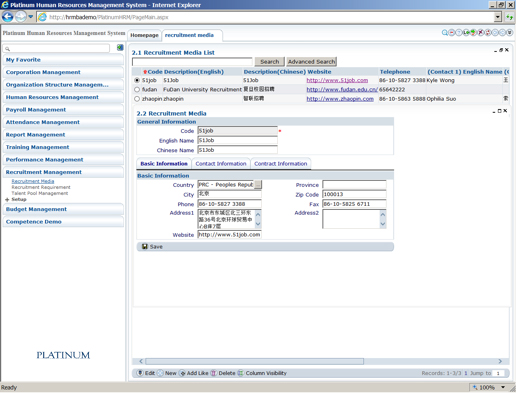Expand Human Resources Management menu
The width and height of the screenshot is (516, 393).
pos(63,97)
